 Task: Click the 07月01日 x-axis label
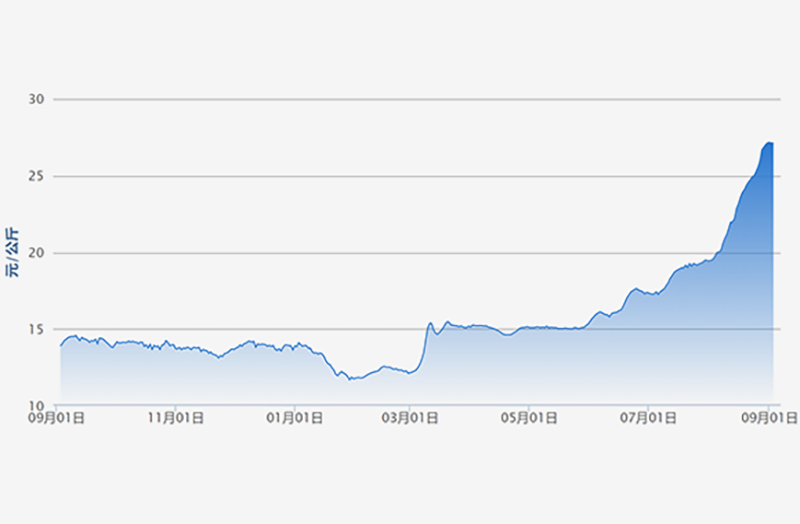click(x=648, y=420)
